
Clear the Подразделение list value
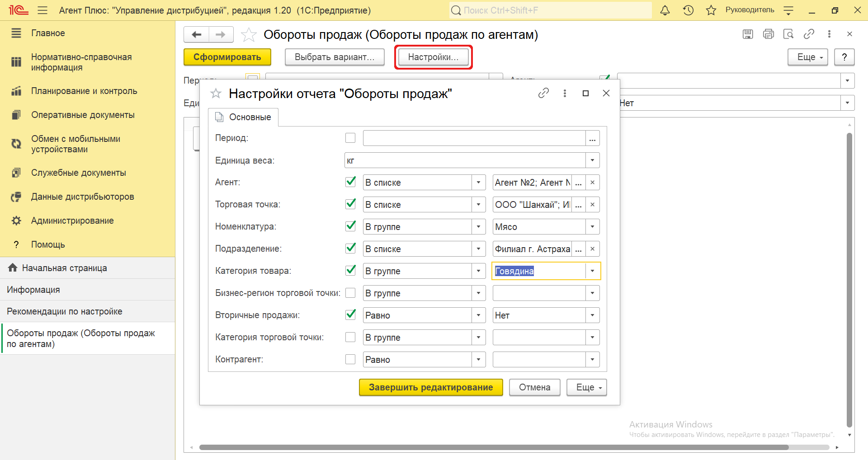592,249
